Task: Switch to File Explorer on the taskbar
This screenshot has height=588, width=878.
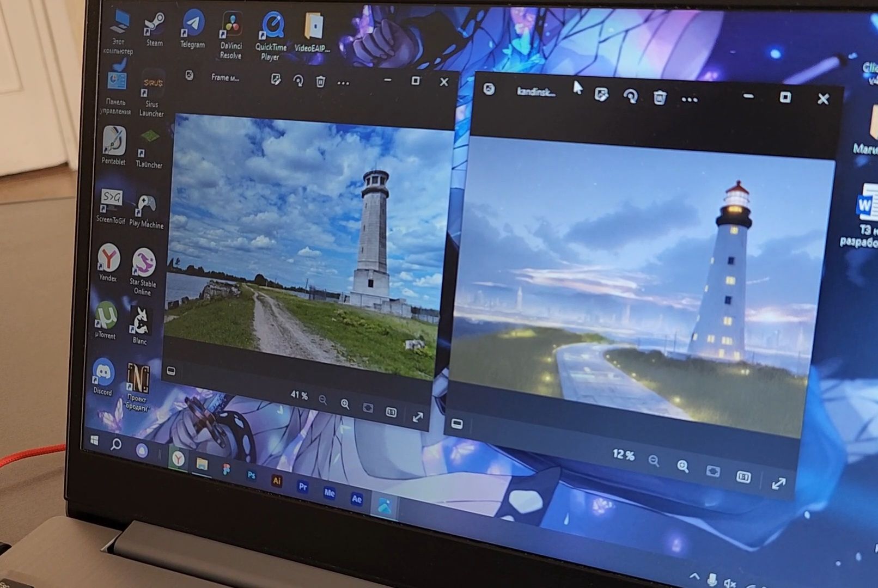Action: [x=202, y=463]
